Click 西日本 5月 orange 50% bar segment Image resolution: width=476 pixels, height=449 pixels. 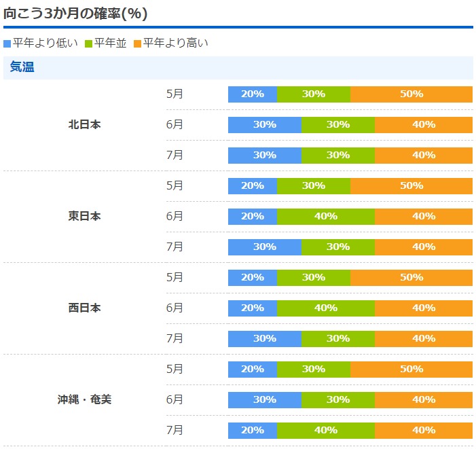pos(411,278)
